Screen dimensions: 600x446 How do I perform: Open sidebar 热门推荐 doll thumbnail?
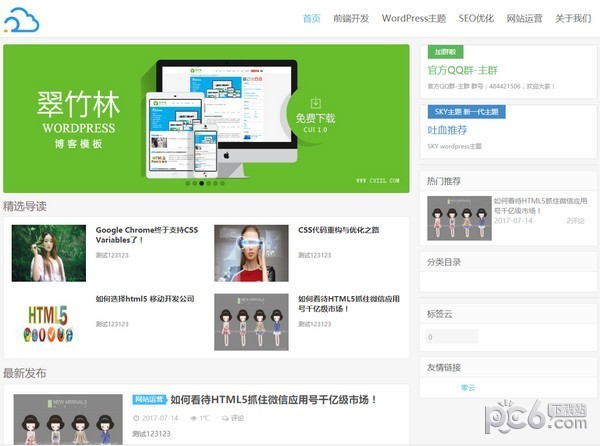coord(459,218)
